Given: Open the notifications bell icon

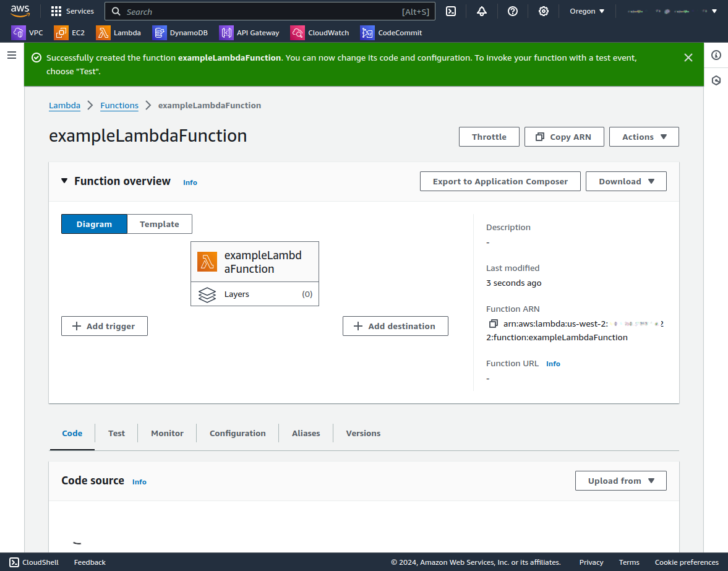Looking at the screenshot, I should 481,11.
